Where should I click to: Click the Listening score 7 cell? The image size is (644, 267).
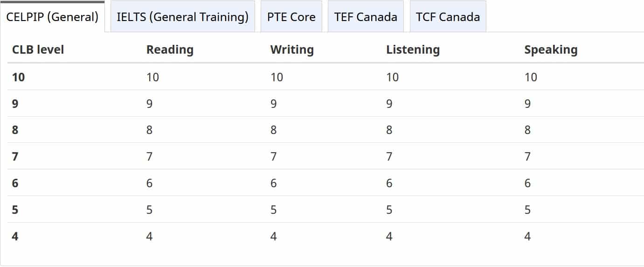pyautogui.click(x=389, y=156)
